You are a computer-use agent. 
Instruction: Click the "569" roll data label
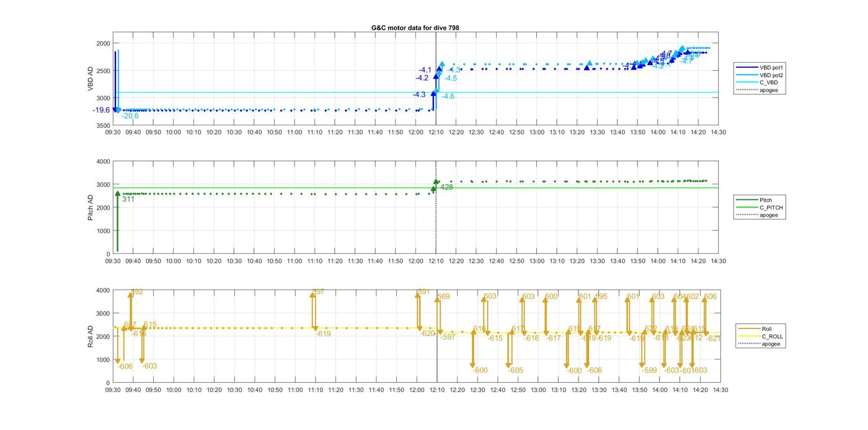tap(443, 297)
